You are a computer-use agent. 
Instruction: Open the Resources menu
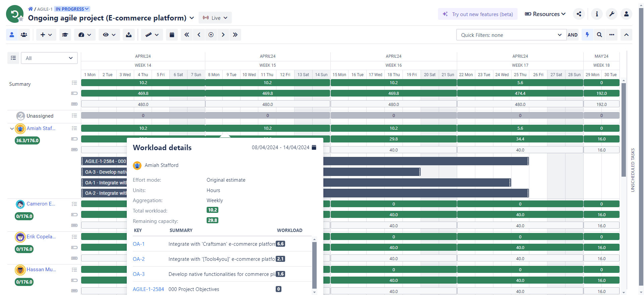(545, 14)
